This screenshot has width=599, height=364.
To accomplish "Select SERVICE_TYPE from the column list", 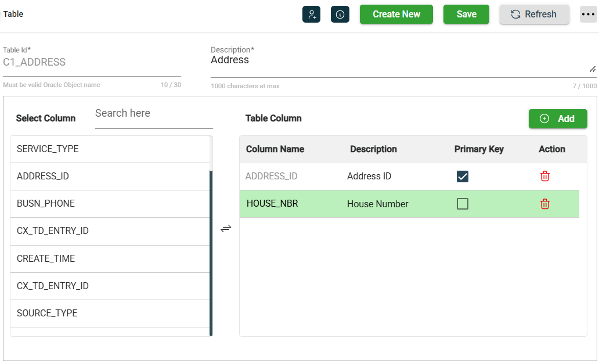I will click(x=110, y=149).
